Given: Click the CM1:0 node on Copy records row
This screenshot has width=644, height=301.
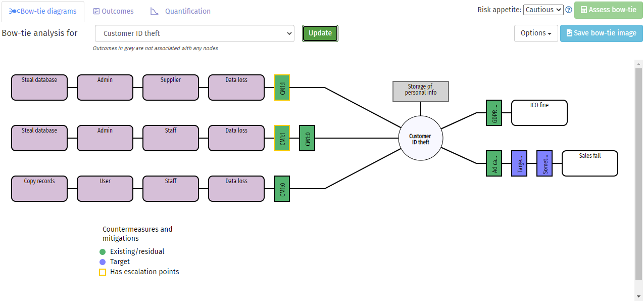Looking at the screenshot, I should [x=282, y=189].
